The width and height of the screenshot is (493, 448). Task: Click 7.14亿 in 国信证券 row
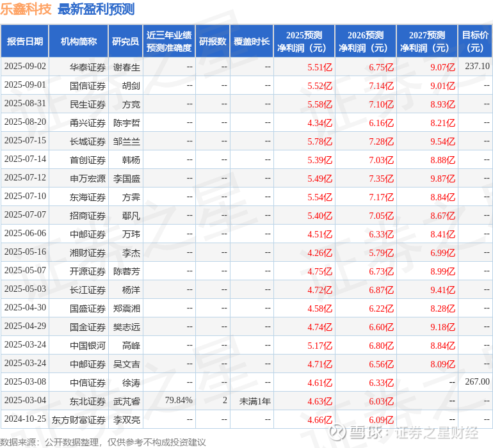tap(381, 86)
